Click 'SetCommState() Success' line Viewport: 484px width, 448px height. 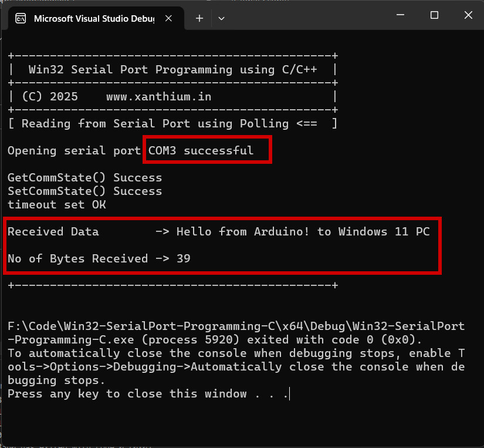84,191
